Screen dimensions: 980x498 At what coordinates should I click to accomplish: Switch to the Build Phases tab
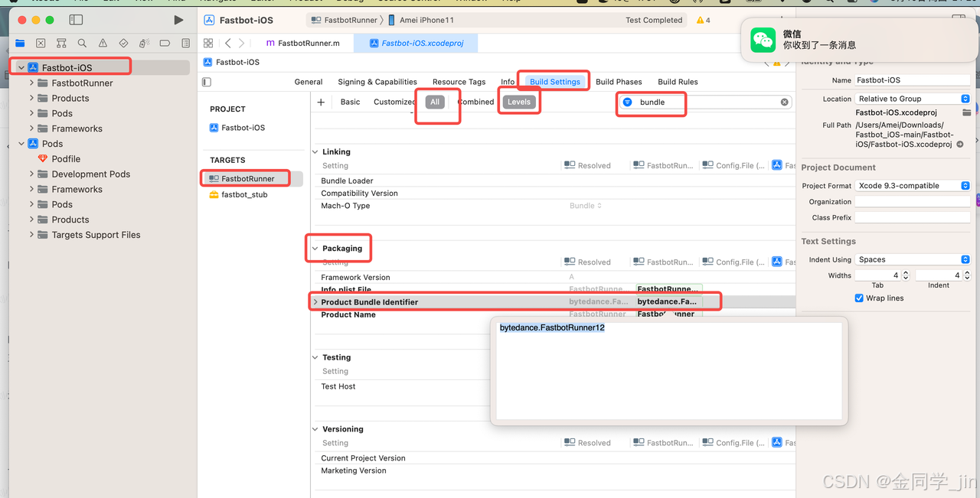619,82
